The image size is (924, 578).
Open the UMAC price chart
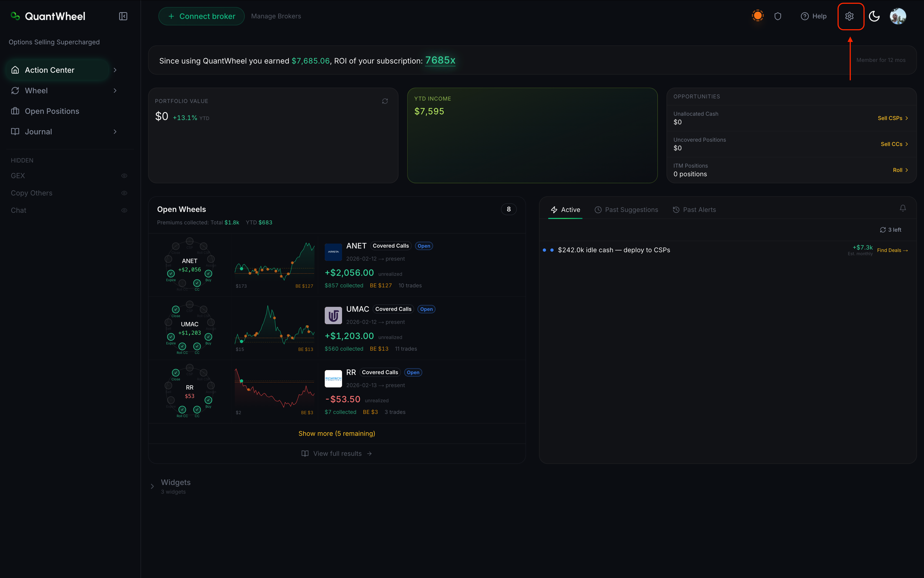274,328
